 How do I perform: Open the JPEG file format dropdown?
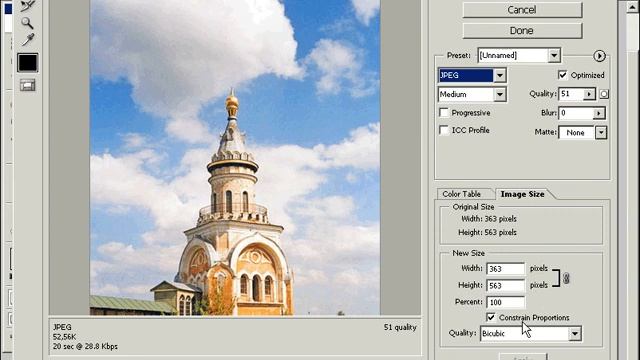coord(500,75)
